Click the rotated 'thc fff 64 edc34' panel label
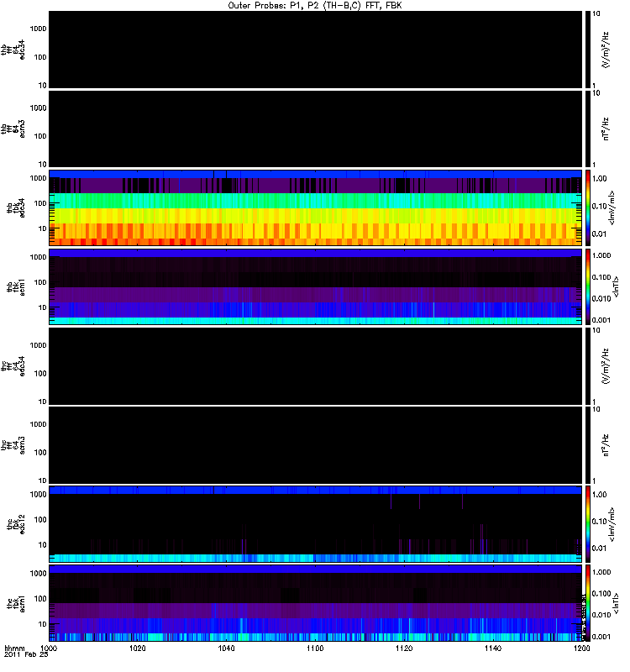This screenshot has height=672, width=630. click(13, 366)
